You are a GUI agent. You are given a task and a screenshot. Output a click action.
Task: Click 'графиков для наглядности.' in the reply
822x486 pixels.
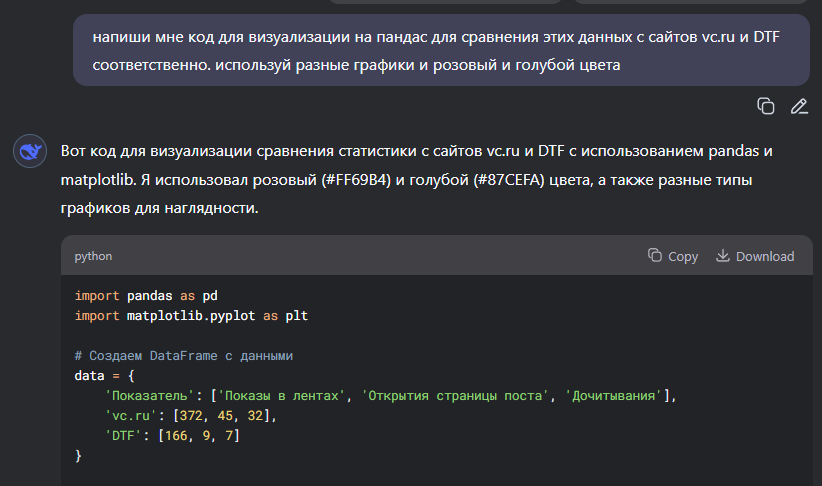pyautogui.click(x=159, y=208)
